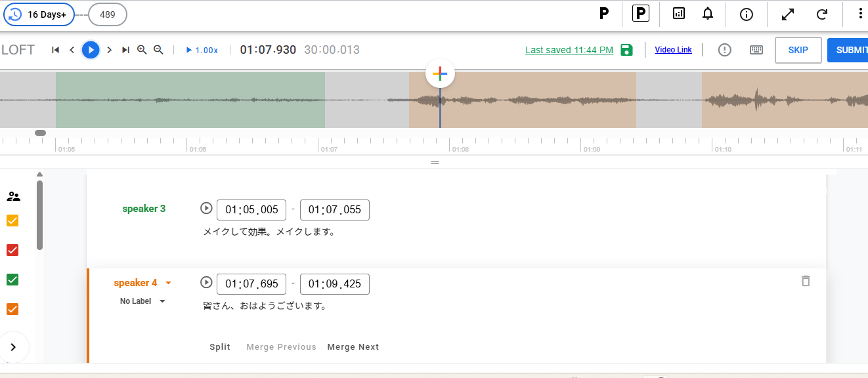Open the info circle icon
The image size is (868, 378).
tap(746, 14)
